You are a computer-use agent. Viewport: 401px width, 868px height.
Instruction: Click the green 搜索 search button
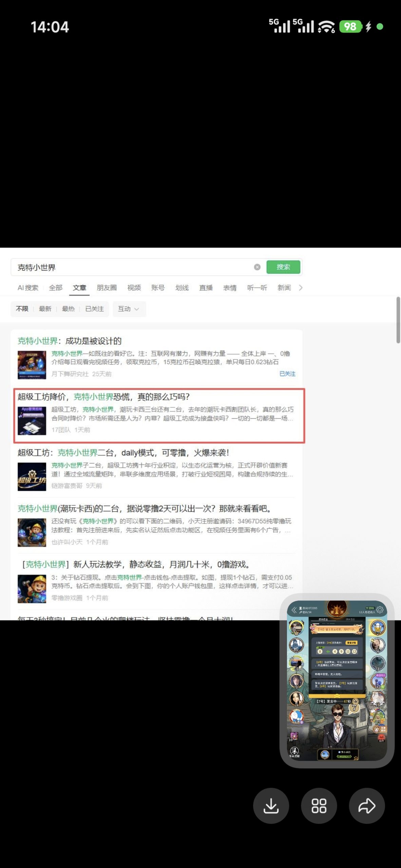[283, 267]
